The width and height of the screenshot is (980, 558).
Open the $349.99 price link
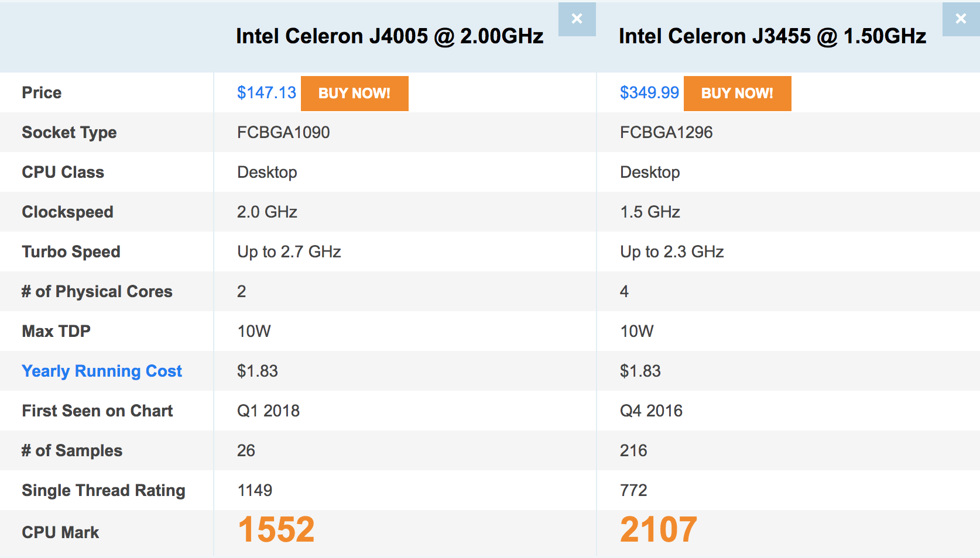pyautogui.click(x=649, y=93)
